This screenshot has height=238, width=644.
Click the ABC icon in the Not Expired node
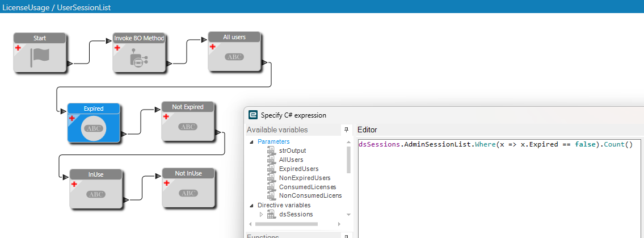(188, 127)
